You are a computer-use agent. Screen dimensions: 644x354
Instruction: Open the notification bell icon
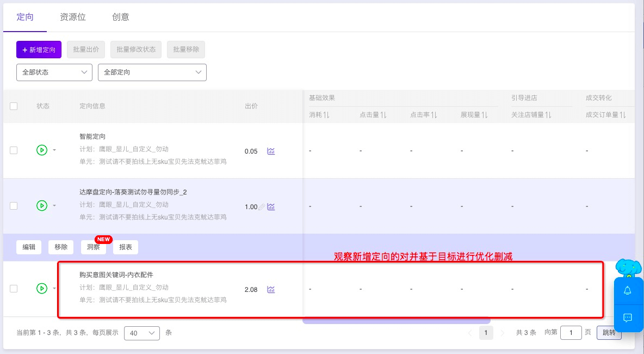click(628, 291)
